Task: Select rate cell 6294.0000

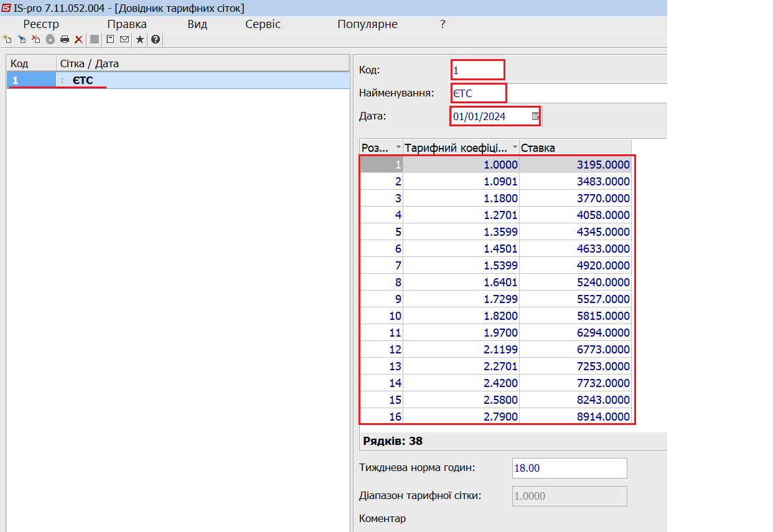Action: click(x=576, y=333)
